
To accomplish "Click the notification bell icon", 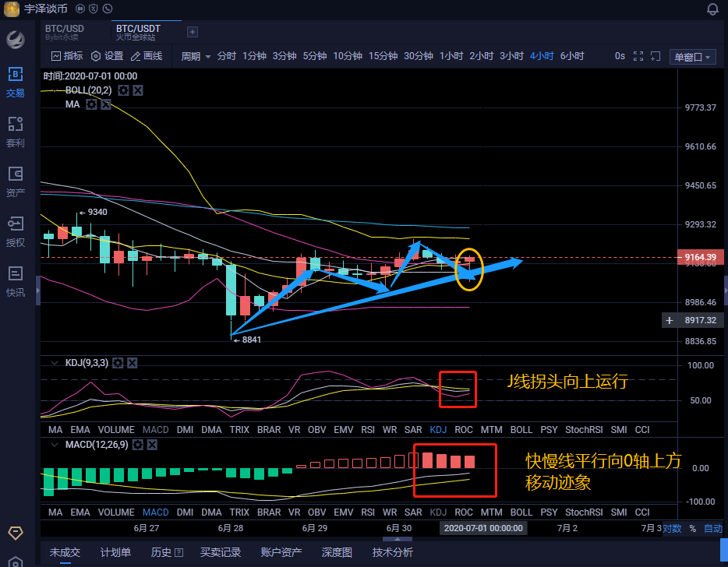I will (711, 9).
